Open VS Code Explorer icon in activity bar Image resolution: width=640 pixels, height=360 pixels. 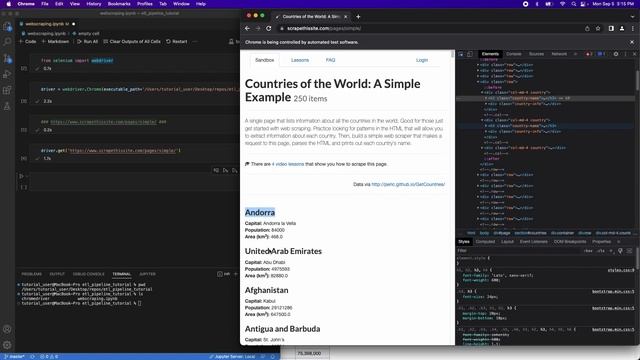(7, 27)
